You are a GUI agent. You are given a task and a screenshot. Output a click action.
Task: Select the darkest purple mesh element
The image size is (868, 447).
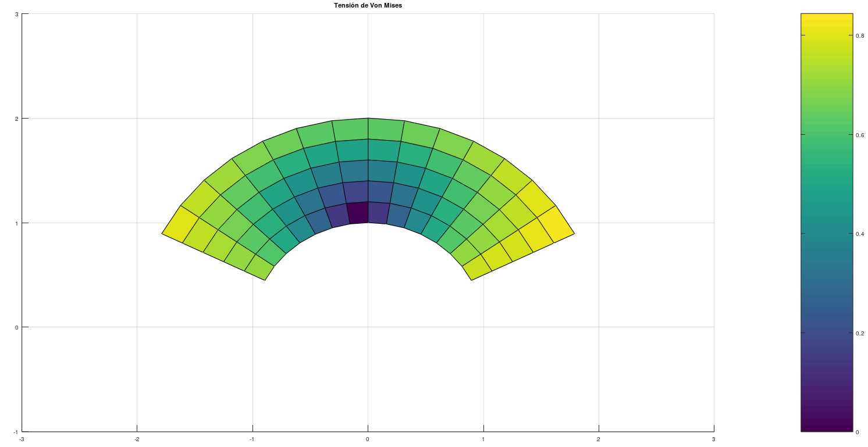358,213
